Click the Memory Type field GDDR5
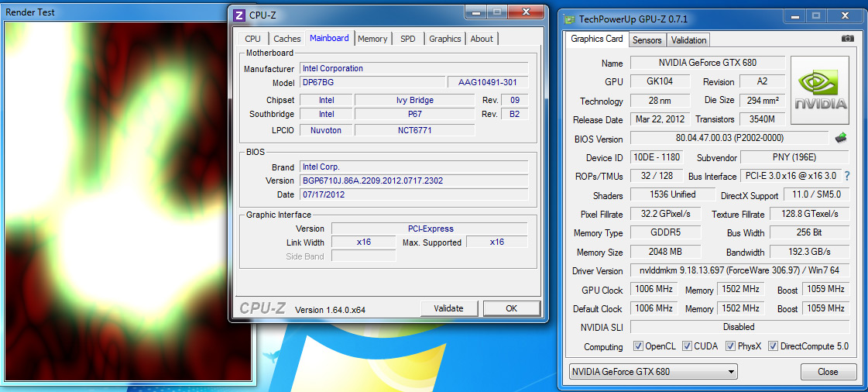Viewport: 868px width, 392px height. click(665, 232)
